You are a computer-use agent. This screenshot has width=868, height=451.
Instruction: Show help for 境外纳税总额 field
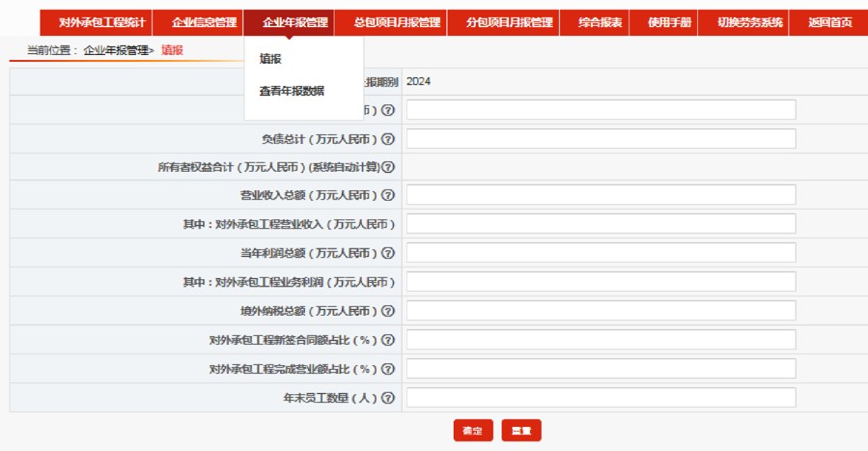pyautogui.click(x=389, y=311)
